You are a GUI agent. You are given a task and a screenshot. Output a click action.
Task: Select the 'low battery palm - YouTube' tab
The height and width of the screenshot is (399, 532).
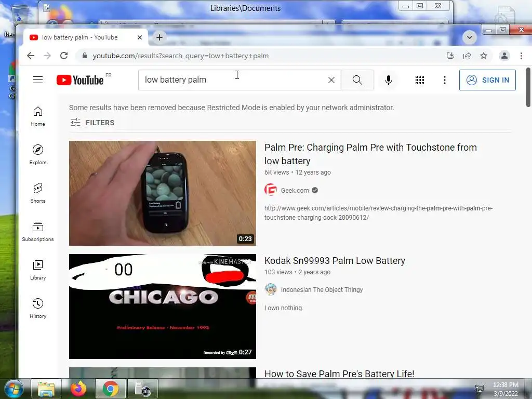(79, 37)
